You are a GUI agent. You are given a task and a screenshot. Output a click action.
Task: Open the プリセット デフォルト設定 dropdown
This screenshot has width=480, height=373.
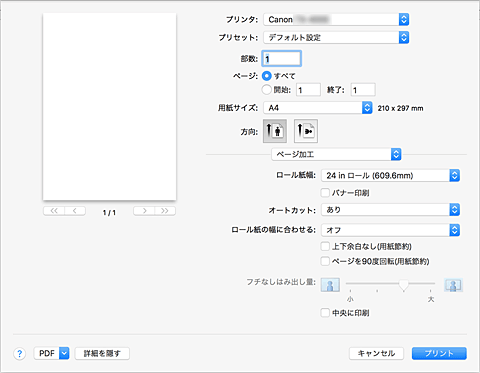pyautogui.click(x=336, y=37)
